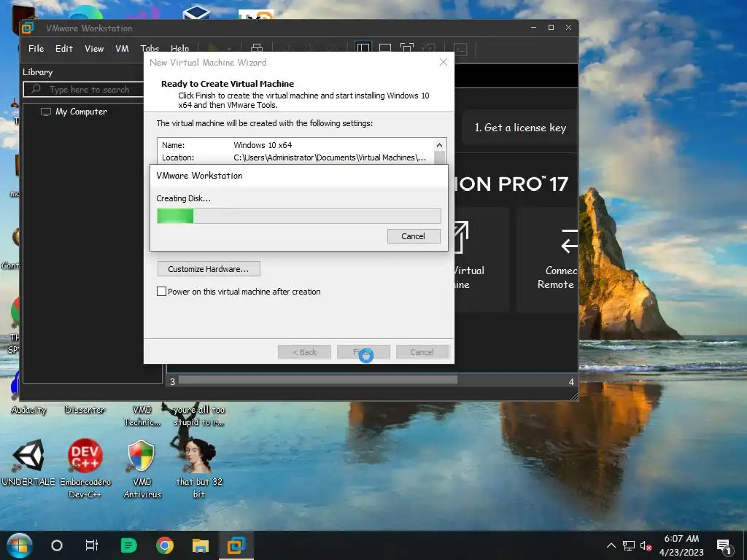This screenshot has height=560, width=747.
Task: Open the VM menu
Action: (x=122, y=49)
